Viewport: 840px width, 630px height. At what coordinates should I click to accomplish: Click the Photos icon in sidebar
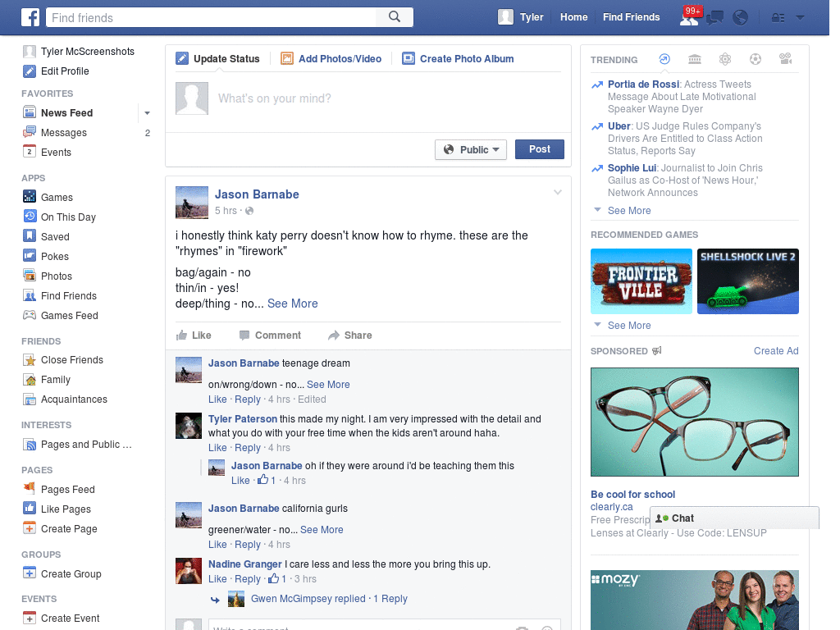pos(30,276)
